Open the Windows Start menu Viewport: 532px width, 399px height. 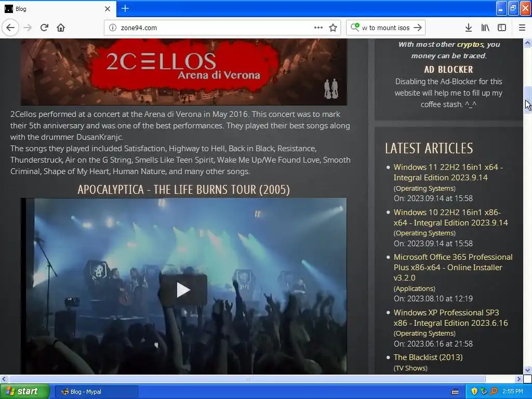pos(25,392)
